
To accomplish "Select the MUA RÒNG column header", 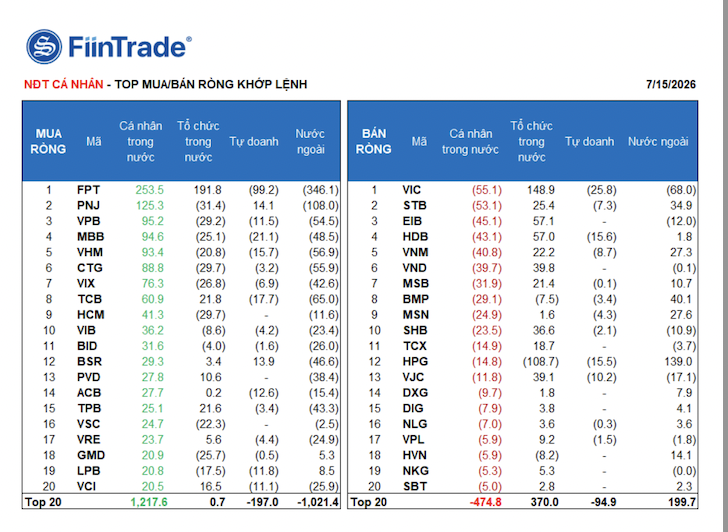I will (x=48, y=142).
